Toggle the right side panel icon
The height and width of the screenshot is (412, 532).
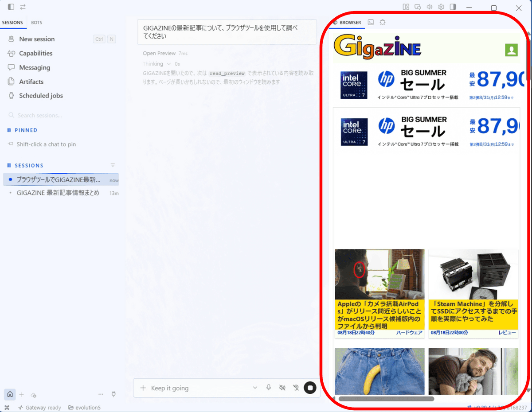click(453, 7)
